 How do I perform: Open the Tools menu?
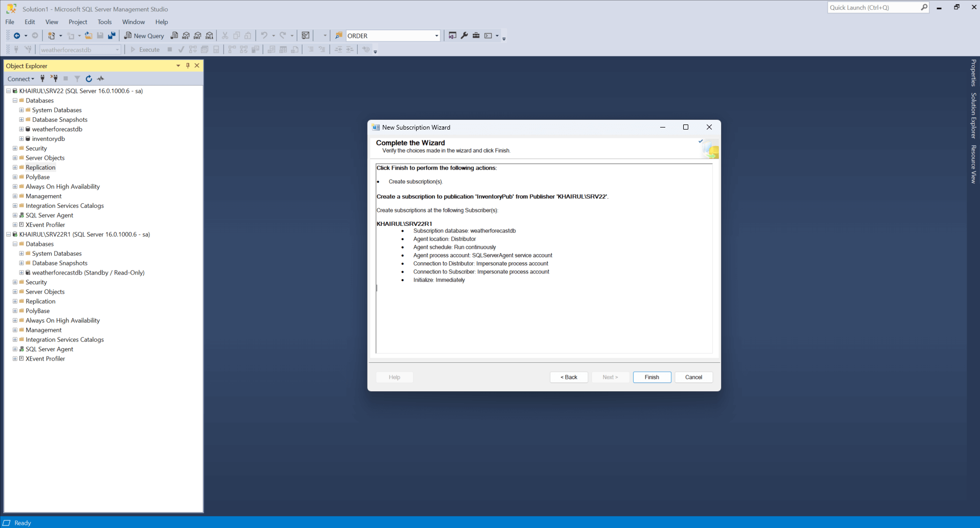pyautogui.click(x=104, y=22)
